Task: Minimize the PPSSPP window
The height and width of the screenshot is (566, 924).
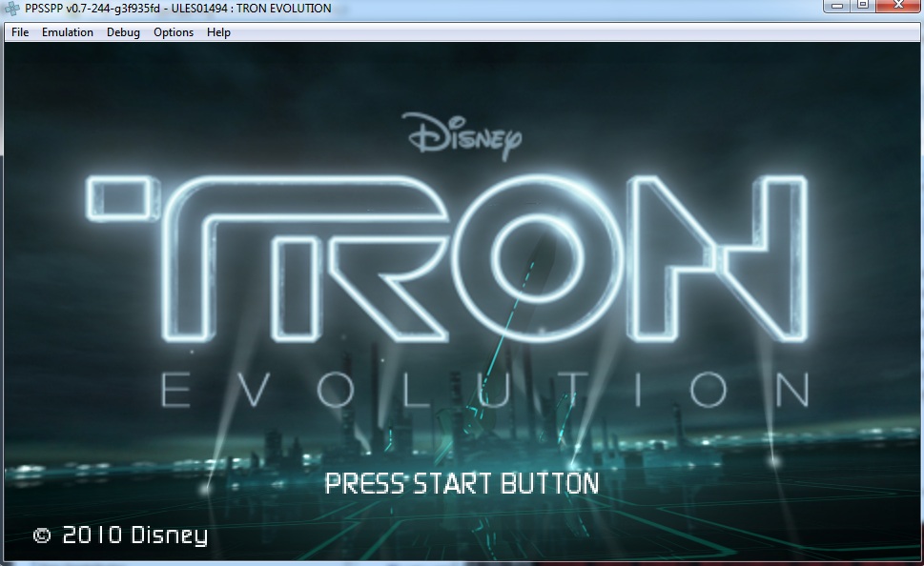Action: tap(836, 7)
